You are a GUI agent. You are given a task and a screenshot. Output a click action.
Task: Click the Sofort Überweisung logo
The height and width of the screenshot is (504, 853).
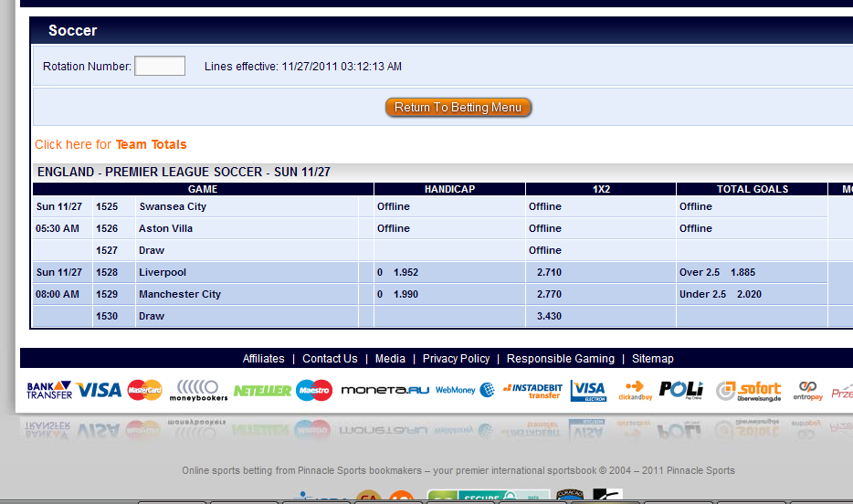coord(749,391)
